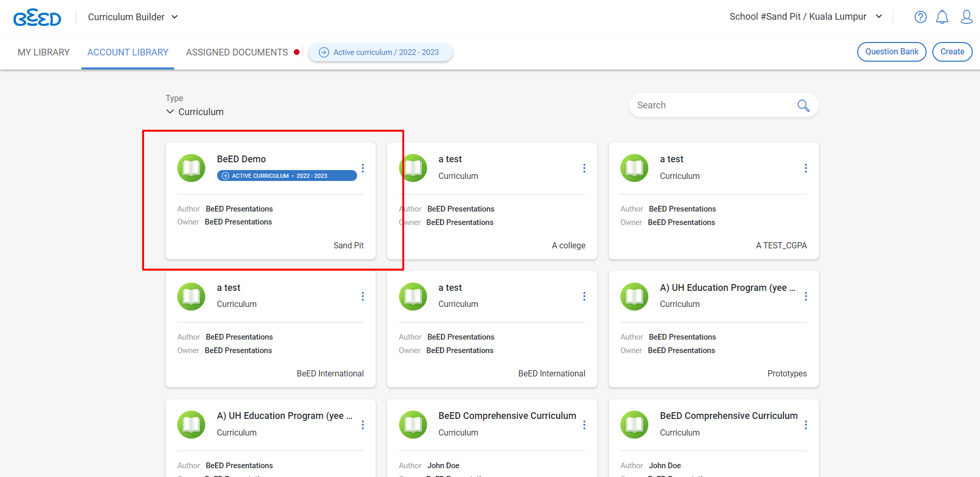Screen dimensions: 980x477
Task: Open the School #Sand Pit / Kuala Lumpur selector
Action: (806, 17)
